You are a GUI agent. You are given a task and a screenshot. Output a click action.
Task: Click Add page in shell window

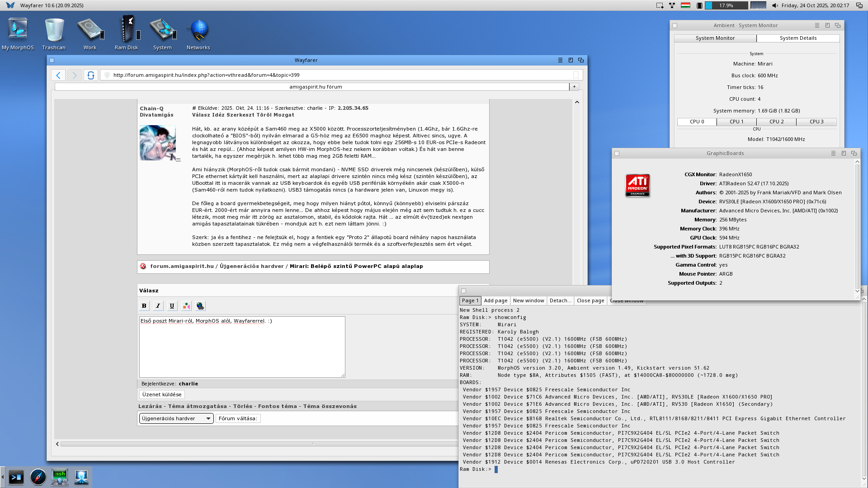(x=495, y=300)
